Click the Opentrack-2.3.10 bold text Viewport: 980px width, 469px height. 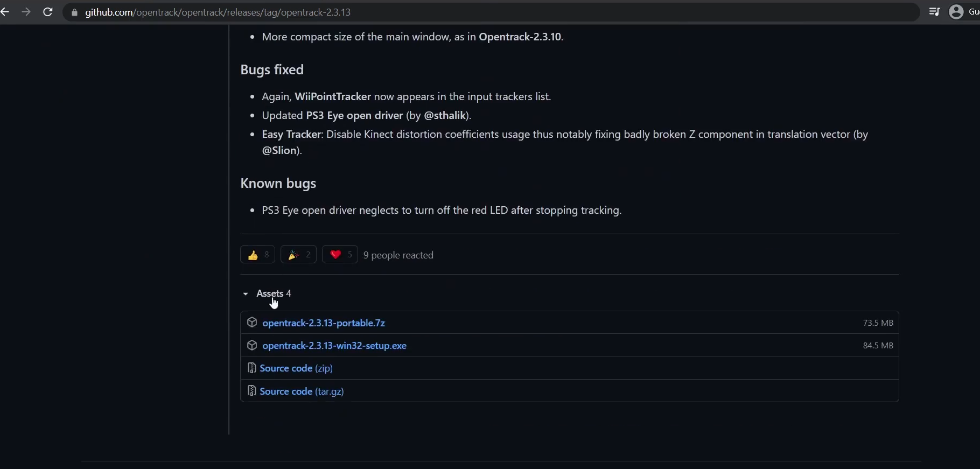(x=520, y=37)
